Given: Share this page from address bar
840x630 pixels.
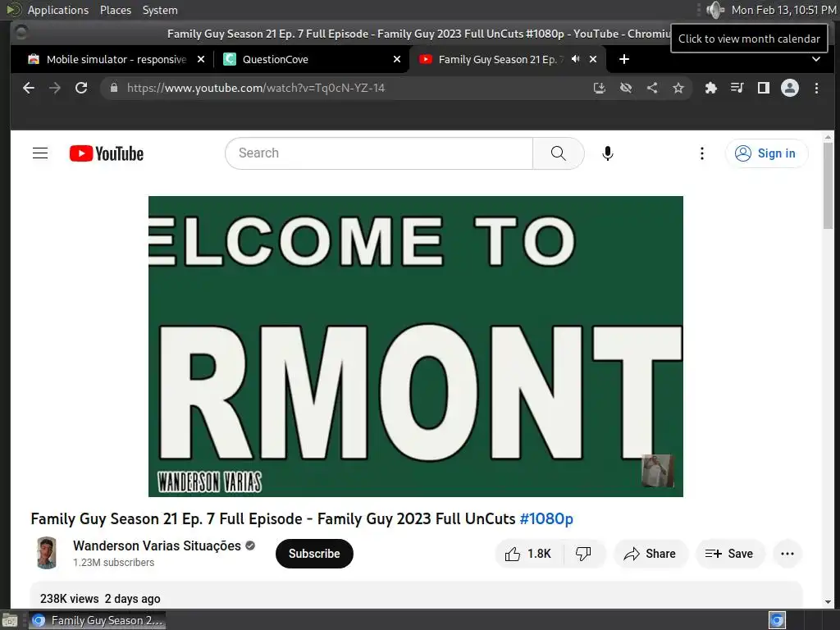Looking at the screenshot, I should [652, 88].
